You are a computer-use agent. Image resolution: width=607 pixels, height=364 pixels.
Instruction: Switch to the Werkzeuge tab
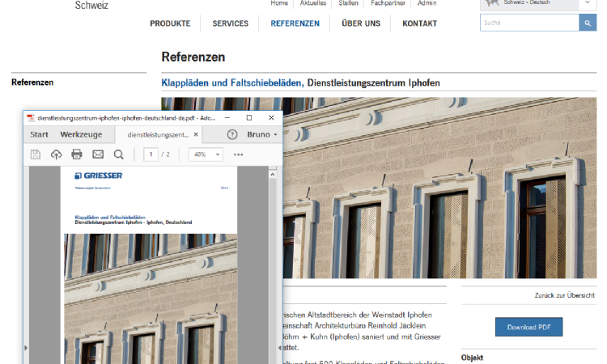pyautogui.click(x=81, y=134)
